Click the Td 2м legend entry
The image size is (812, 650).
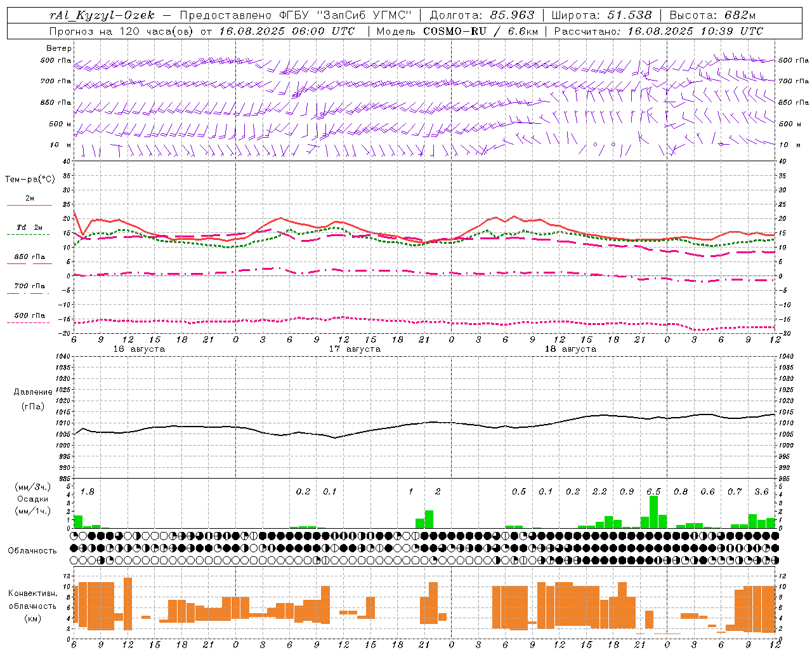[30, 227]
